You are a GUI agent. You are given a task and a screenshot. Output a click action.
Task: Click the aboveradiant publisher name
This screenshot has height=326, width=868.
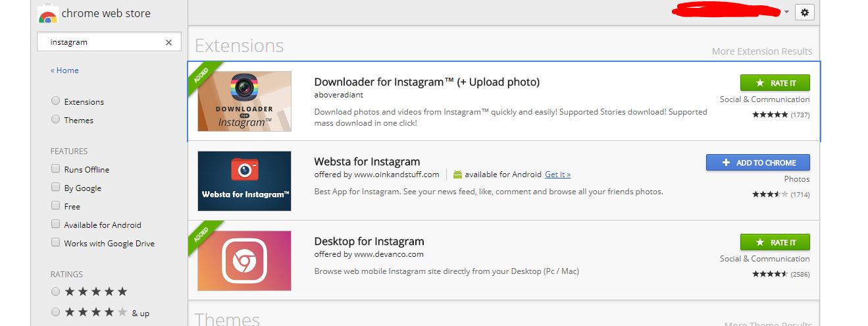338,95
